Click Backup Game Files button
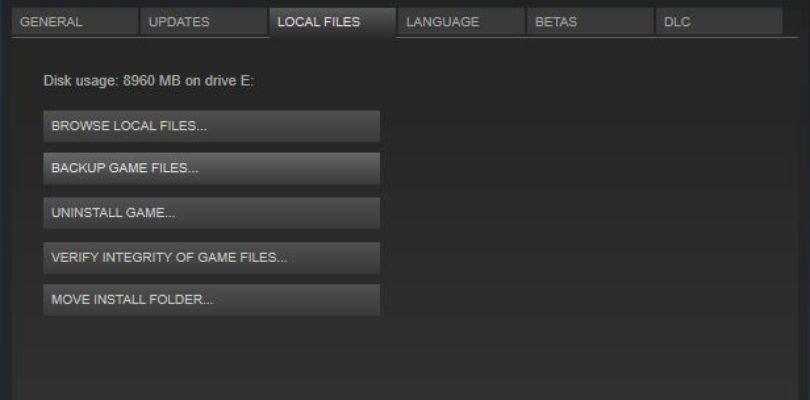The height and width of the screenshot is (400, 810). [212, 168]
